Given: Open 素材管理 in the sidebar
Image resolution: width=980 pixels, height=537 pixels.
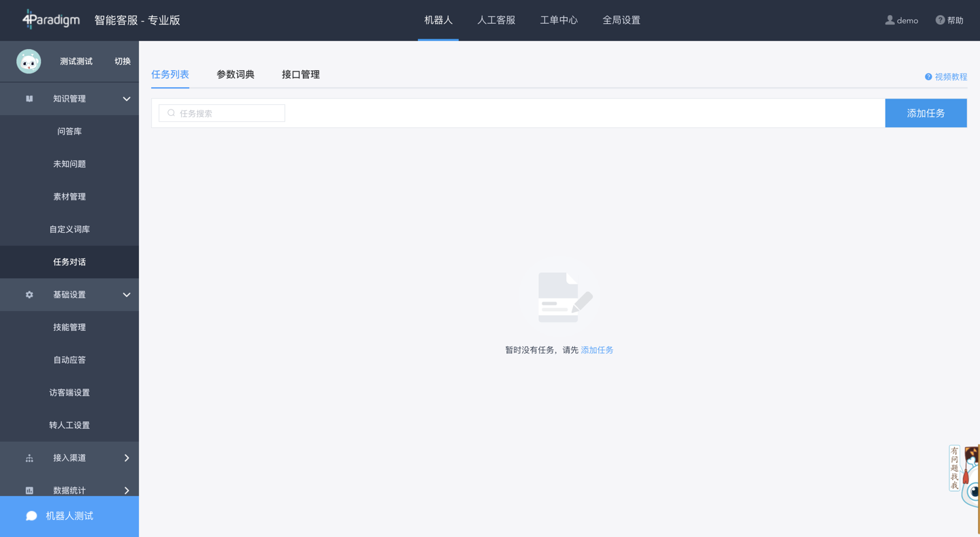Looking at the screenshot, I should (69, 197).
